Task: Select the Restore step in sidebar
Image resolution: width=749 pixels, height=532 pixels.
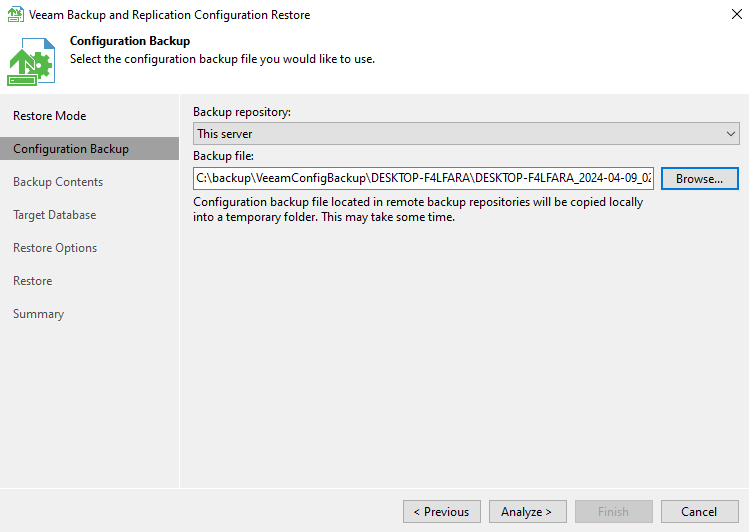Action: (x=32, y=281)
